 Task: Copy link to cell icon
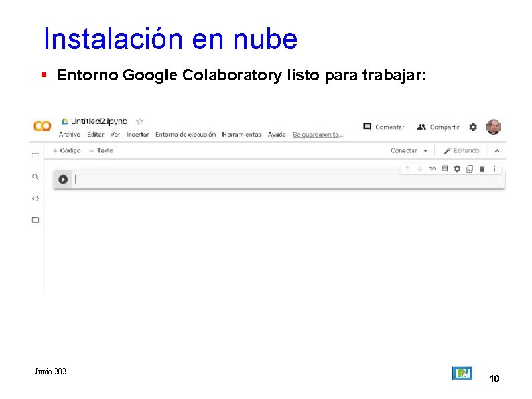pyautogui.click(x=432, y=168)
